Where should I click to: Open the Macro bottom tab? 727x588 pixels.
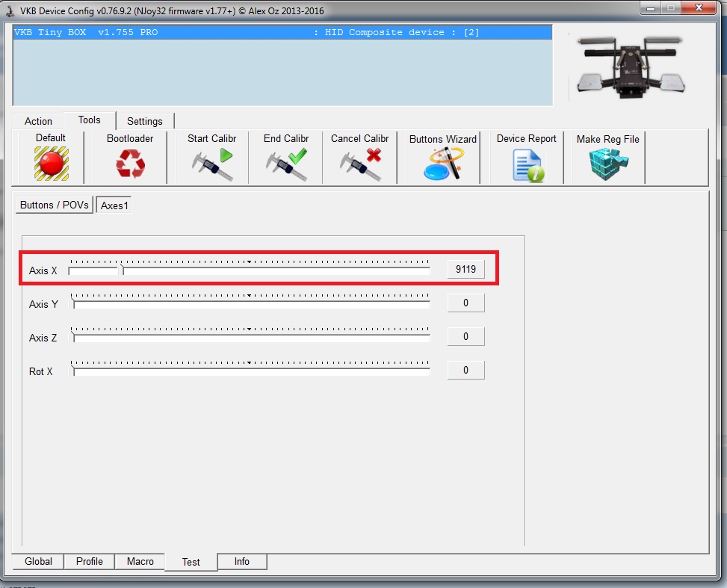pyautogui.click(x=140, y=561)
